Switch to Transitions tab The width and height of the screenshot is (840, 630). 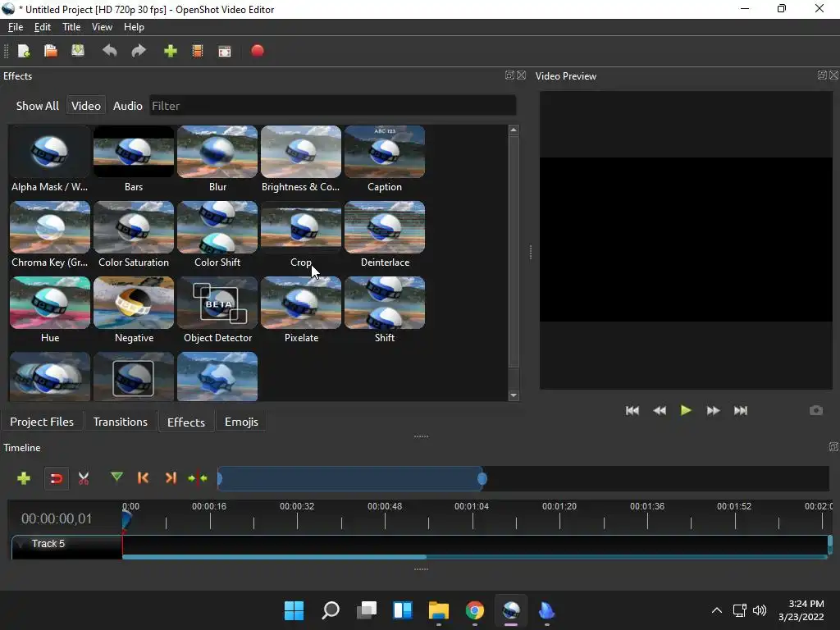click(x=120, y=422)
